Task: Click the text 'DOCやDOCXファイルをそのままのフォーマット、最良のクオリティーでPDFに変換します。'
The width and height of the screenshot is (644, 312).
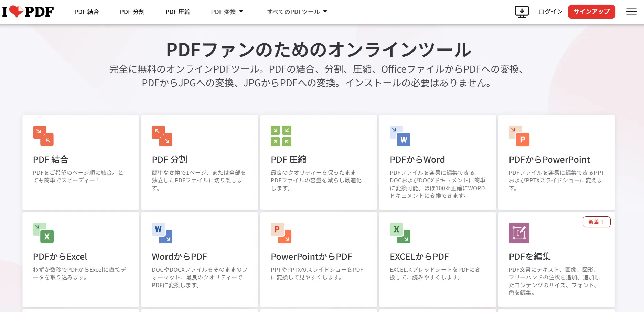Action: (x=200, y=277)
